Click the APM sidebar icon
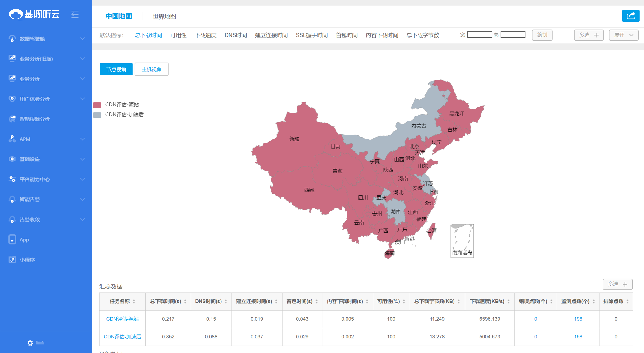The image size is (644, 353). [x=12, y=139]
